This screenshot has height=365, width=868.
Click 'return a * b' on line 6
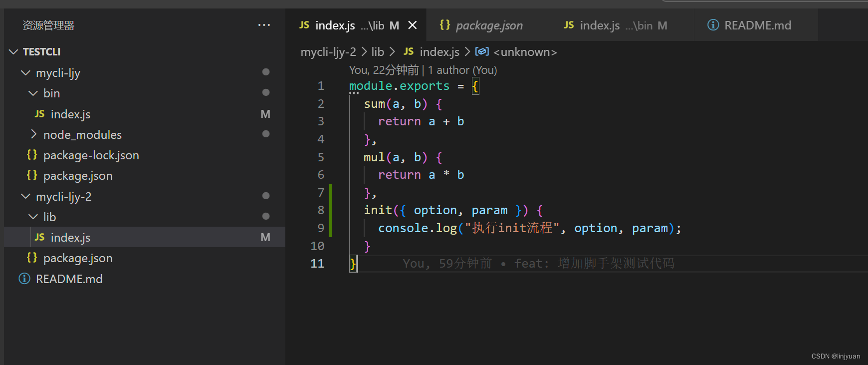pos(421,175)
